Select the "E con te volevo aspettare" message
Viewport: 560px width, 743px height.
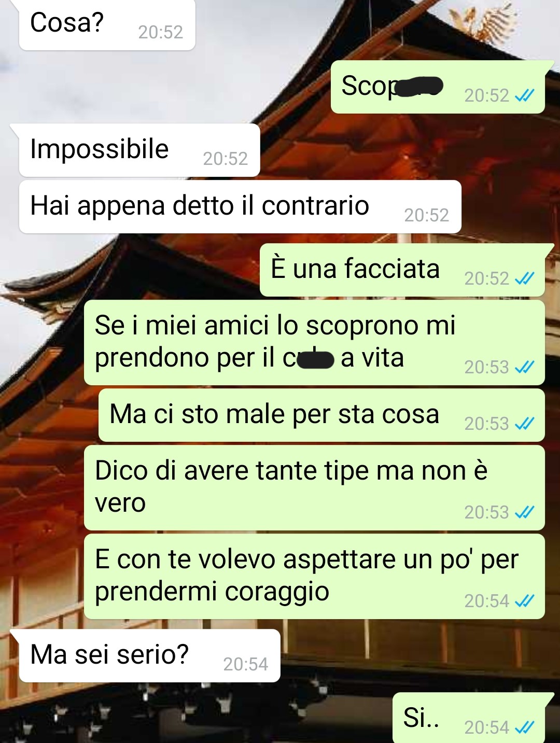[314, 577]
